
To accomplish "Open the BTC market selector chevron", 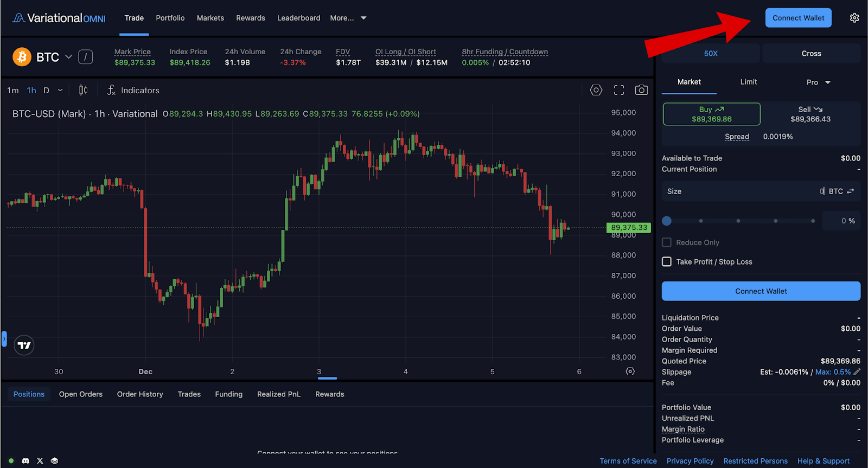I will [69, 56].
